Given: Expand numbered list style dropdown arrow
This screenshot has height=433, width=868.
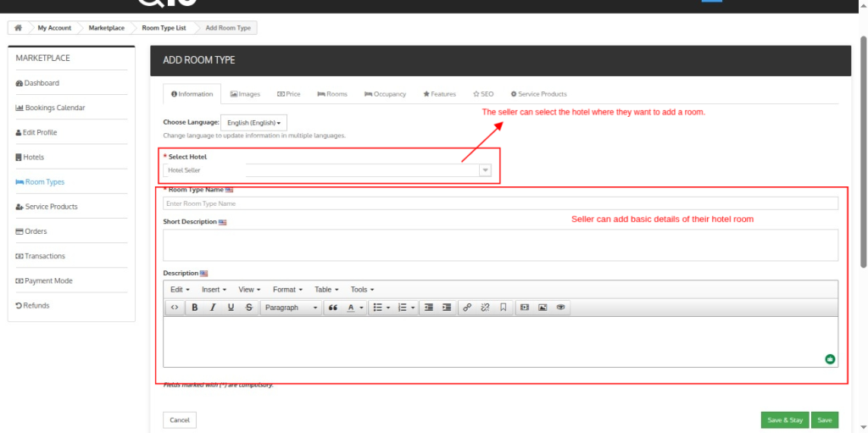Looking at the screenshot, I should pos(413,308).
